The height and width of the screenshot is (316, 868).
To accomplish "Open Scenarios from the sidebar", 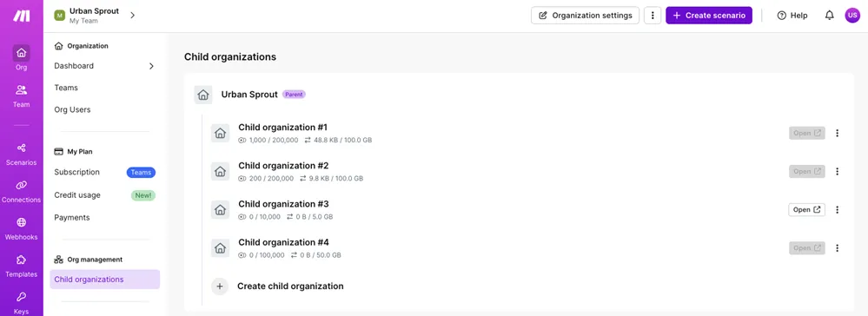I will click(21, 155).
